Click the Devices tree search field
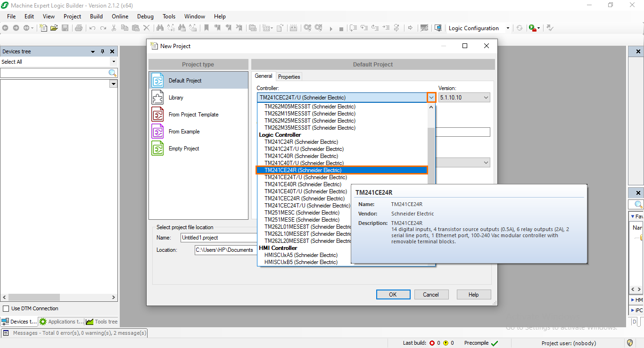 (54, 73)
